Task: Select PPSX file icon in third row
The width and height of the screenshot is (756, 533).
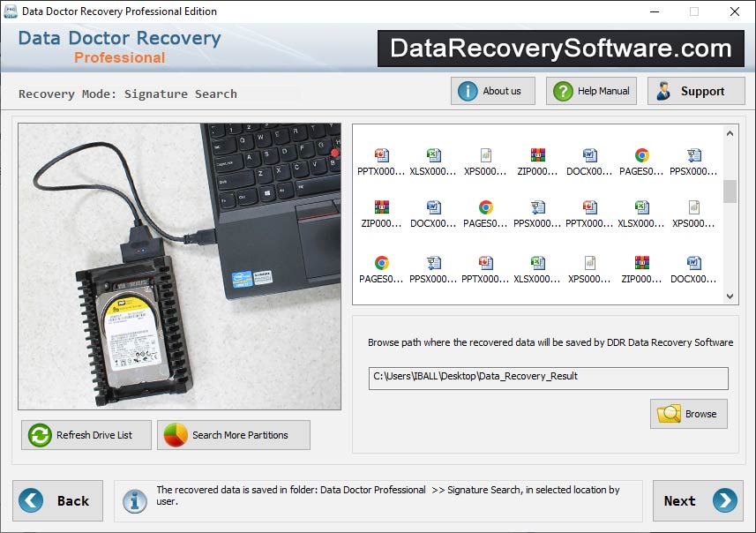Action: click(x=433, y=262)
